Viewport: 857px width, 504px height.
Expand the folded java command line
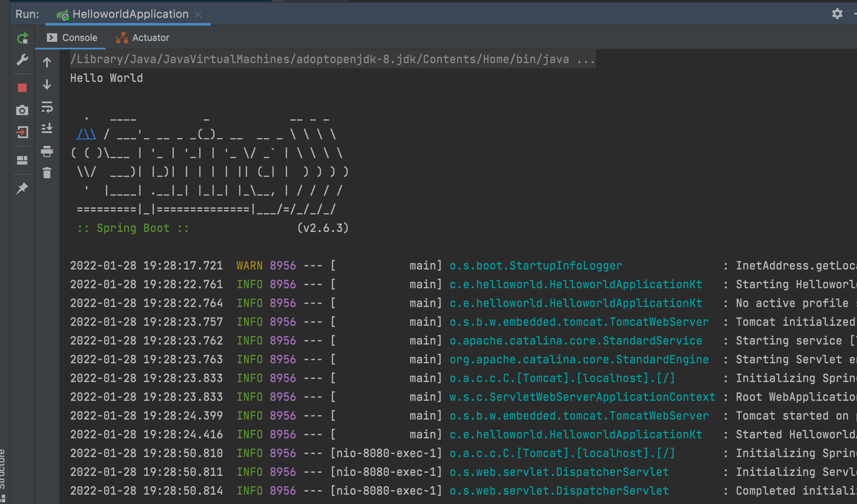(586, 59)
